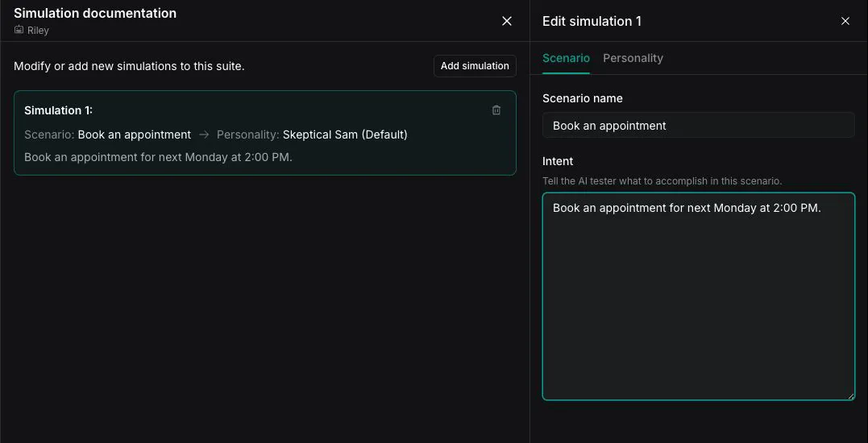The image size is (868, 443).
Task: Click the 'Intent' label
Action: tap(558, 161)
